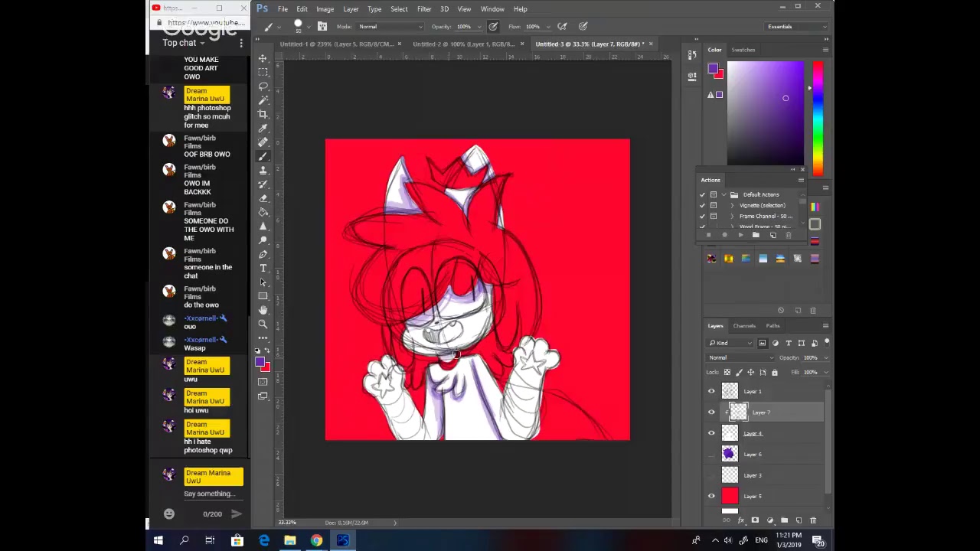The width and height of the screenshot is (980, 551).
Task: Show Layer 3 visibility toggle
Action: (711, 475)
